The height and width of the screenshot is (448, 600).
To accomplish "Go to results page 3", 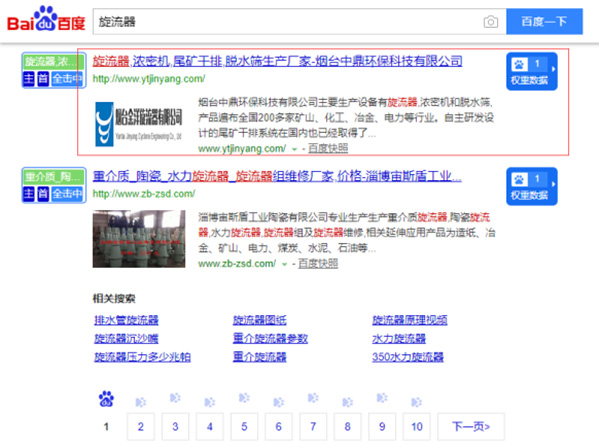I will 175,427.
